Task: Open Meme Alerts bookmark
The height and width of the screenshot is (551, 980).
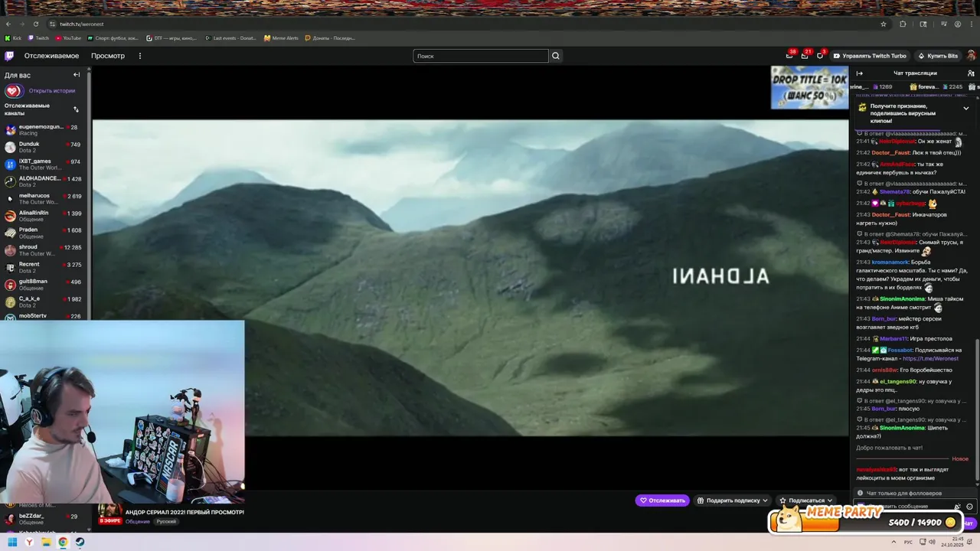Action: click(281, 37)
